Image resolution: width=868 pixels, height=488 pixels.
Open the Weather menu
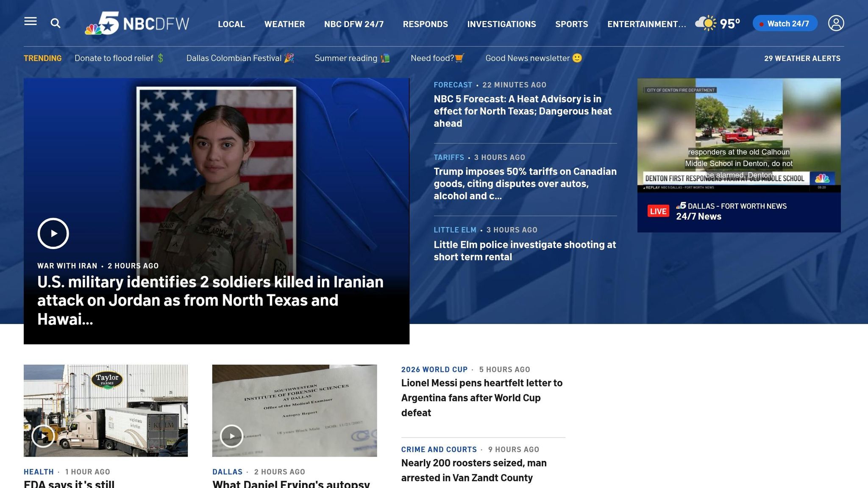284,24
